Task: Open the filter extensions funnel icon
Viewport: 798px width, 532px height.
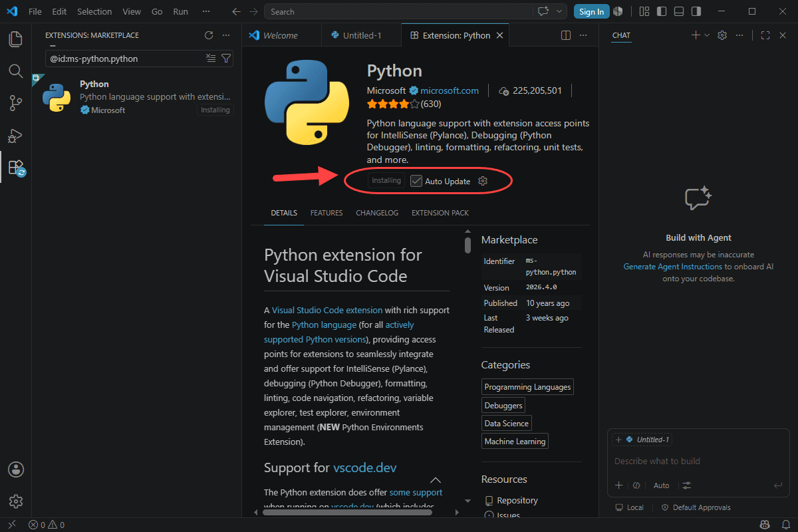Action: coord(226,59)
